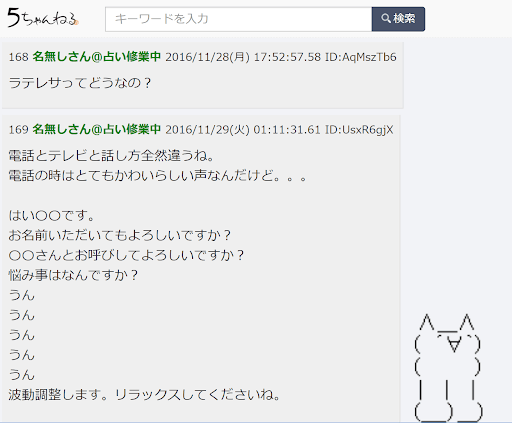512x423 pixels.
Task: Click the 5ちゃんねる logo
Action: click(43, 18)
